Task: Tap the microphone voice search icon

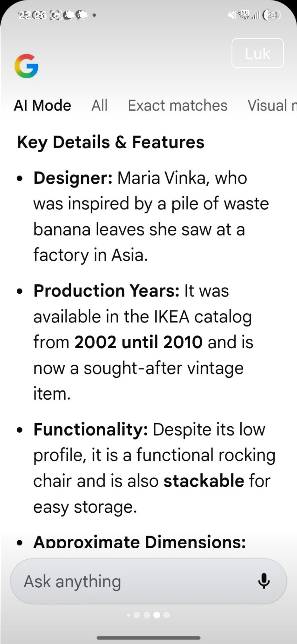Action: (x=264, y=581)
